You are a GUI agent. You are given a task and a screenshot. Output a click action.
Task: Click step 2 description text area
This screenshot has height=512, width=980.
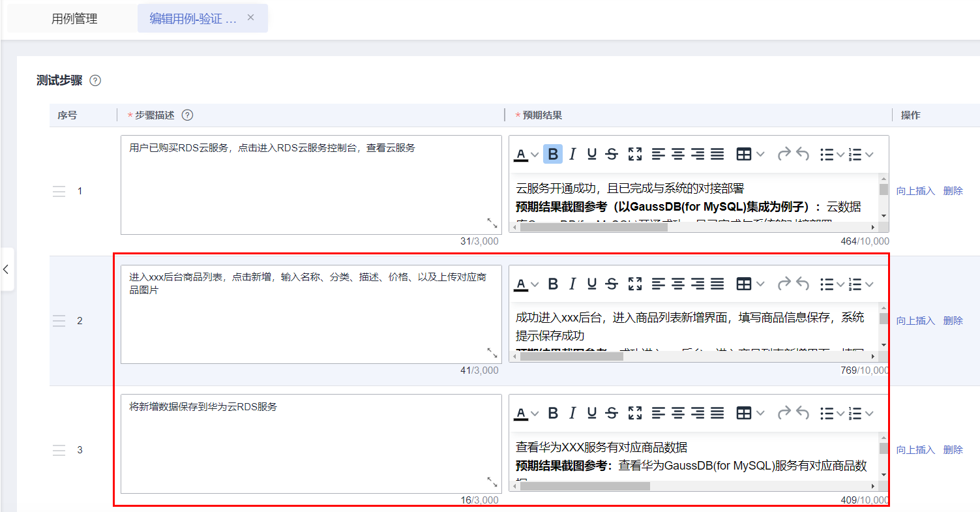tap(311, 314)
